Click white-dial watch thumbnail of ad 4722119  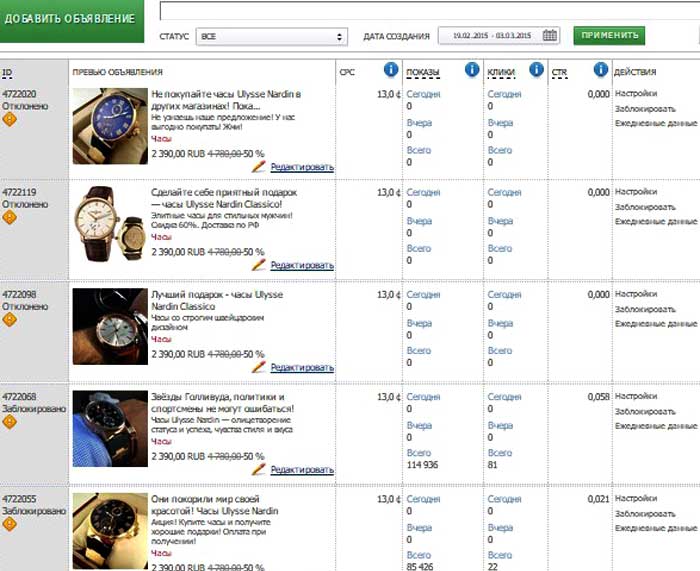tap(110, 224)
